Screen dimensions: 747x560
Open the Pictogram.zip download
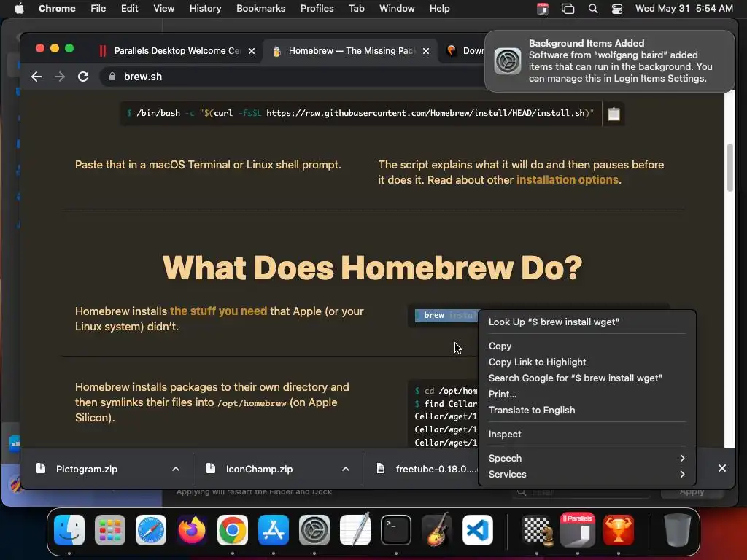[87, 469]
